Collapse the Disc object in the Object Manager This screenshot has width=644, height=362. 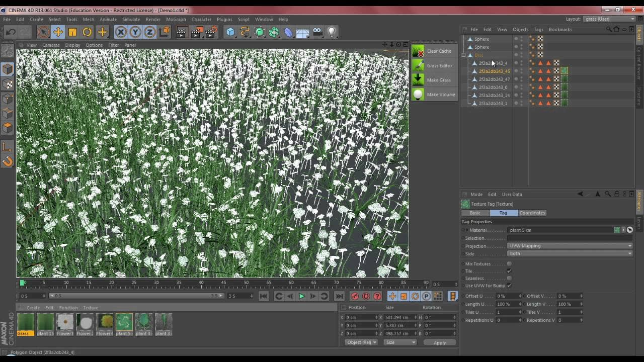pos(463,55)
